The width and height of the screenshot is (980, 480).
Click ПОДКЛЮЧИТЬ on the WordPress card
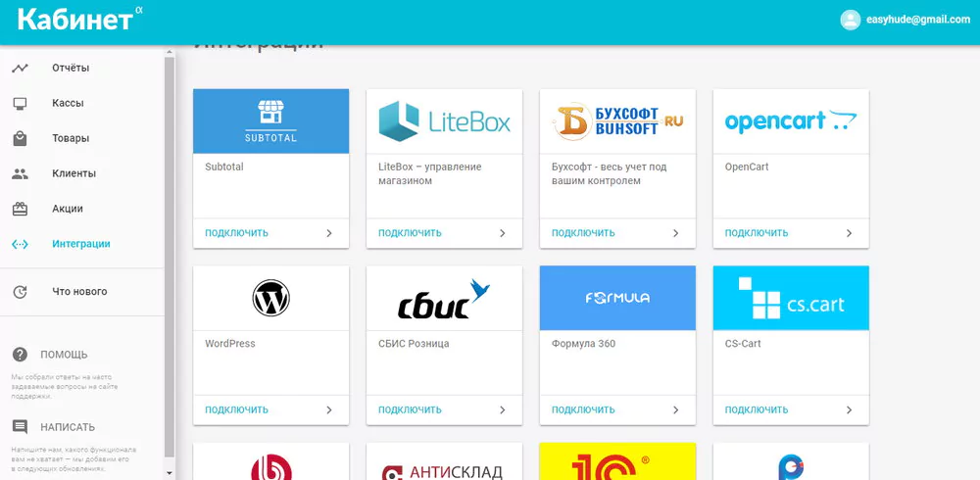click(x=236, y=410)
